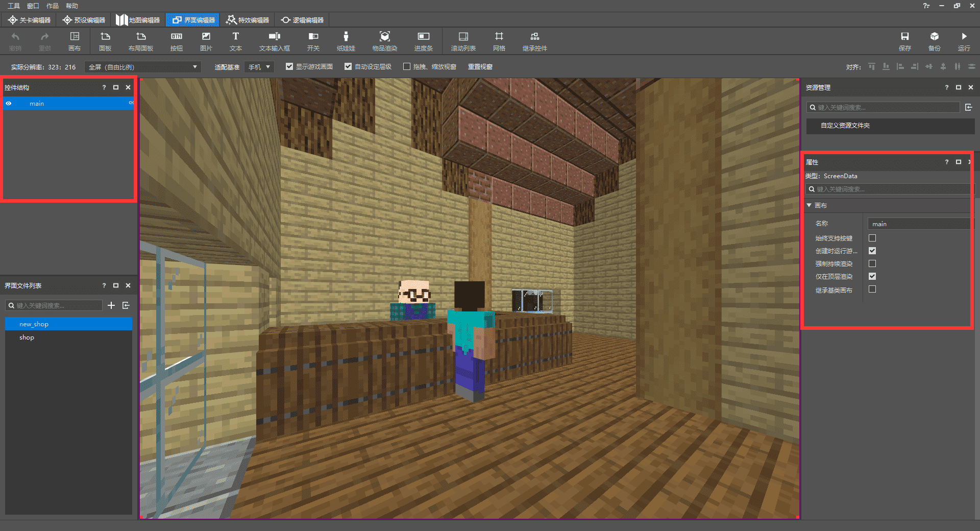This screenshot has width=980, height=531.
Task: Open the 窗口 menu
Action: [x=33, y=6]
